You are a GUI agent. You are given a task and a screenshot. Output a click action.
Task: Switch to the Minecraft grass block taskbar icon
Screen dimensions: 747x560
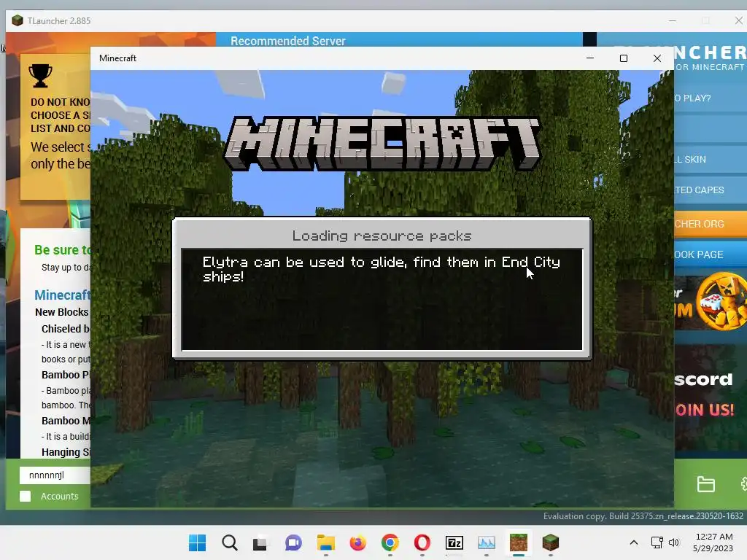pos(519,542)
